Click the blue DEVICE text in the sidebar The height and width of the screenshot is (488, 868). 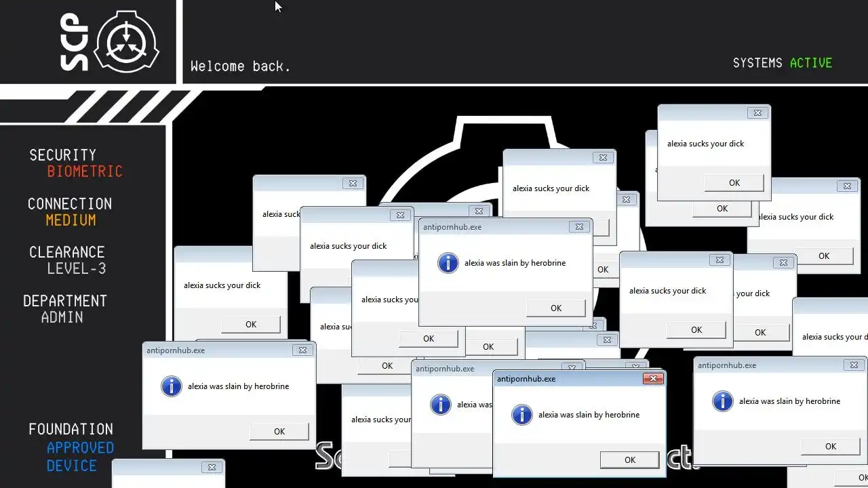71,466
